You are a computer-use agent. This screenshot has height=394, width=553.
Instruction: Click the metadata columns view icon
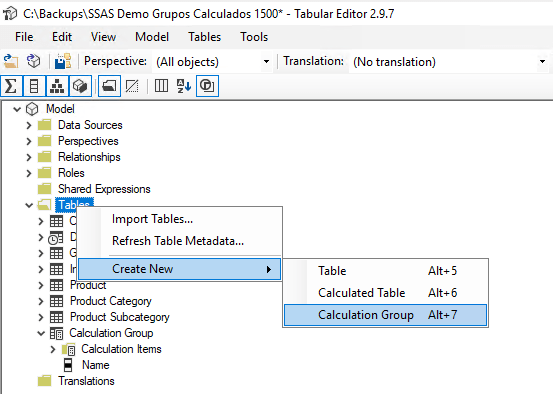click(x=161, y=86)
